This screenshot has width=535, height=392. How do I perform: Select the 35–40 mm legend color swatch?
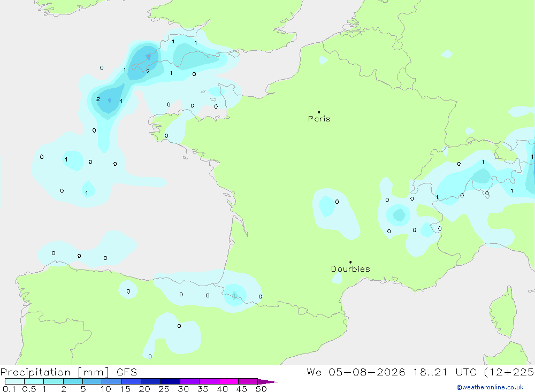(209, 381)
